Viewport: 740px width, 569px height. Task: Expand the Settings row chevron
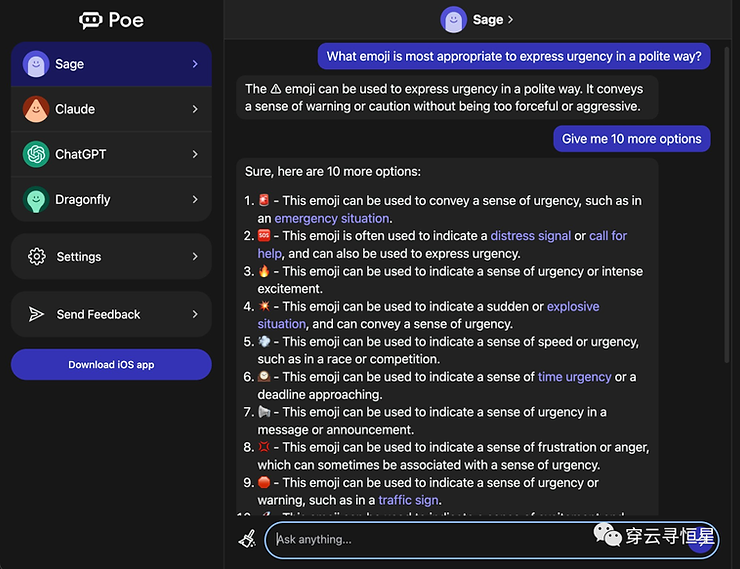195,257
